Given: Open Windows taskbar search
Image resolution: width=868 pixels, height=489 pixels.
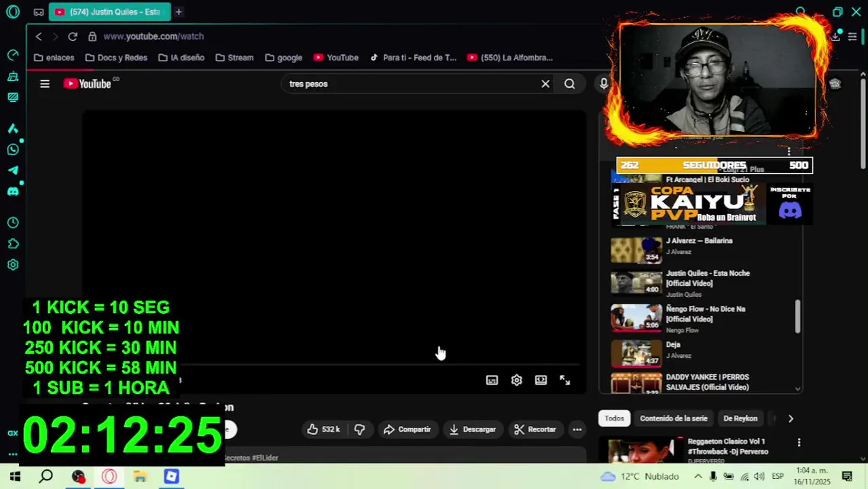Looking at the screenshot, I should click(x=46, y=477).
